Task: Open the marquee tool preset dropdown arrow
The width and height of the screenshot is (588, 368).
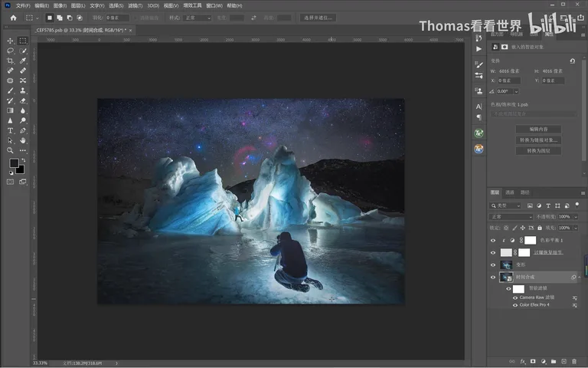Action: 37,18
